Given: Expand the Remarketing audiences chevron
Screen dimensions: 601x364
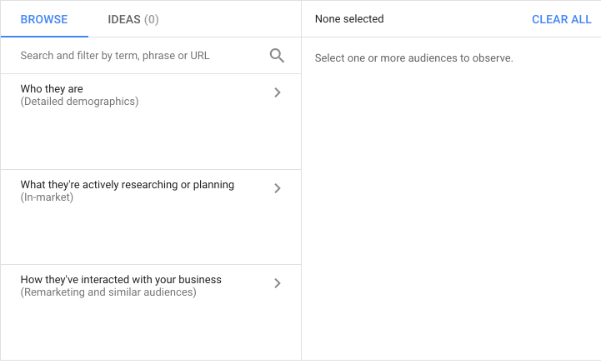Looking at the screenshot, I should pyautogui.click(x=278, y=283).
